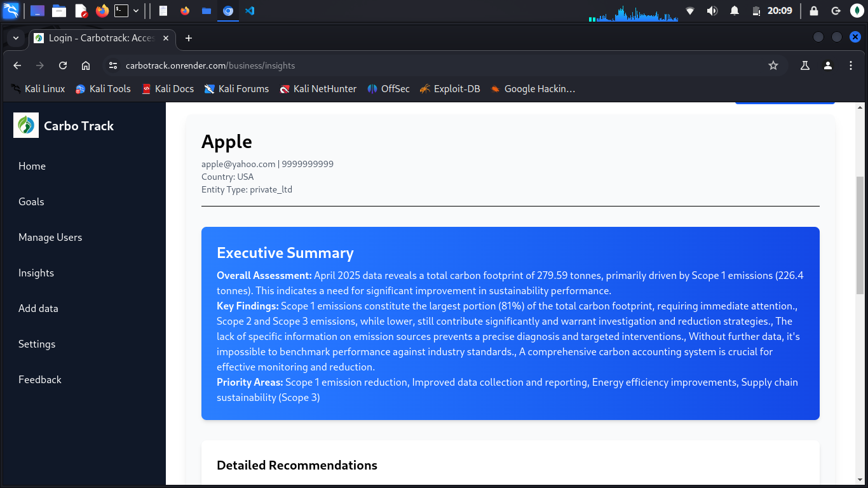
Task: Open the browser three-dot menu
Action: 851,65
